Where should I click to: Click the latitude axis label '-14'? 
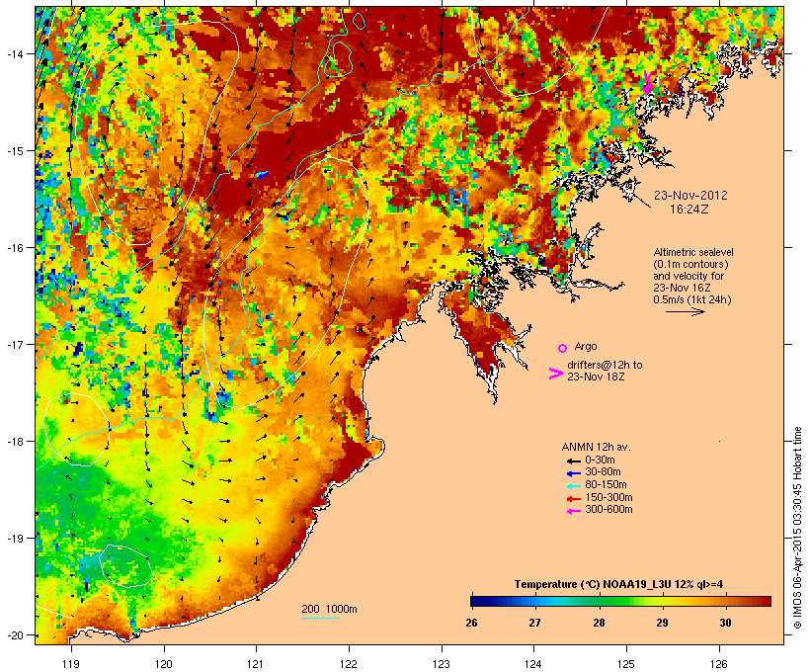15,53
